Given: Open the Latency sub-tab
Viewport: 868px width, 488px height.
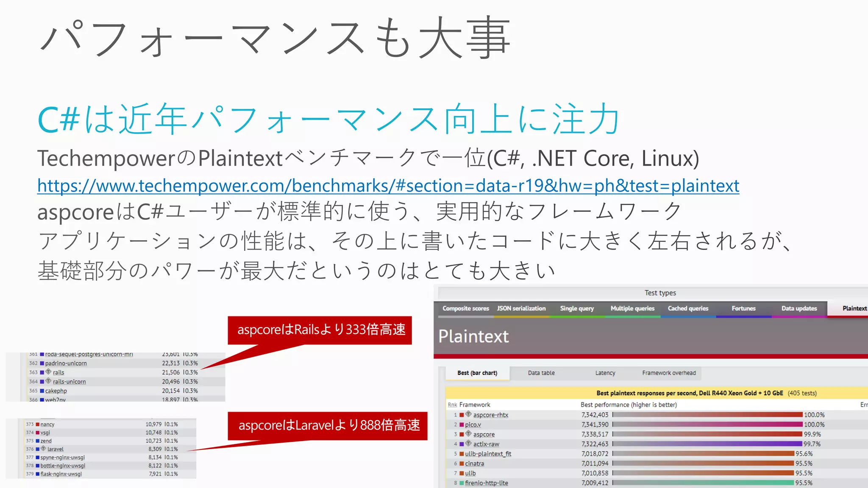Looking at the screenshot, I should pyautogui.click(x=605, y=373).
